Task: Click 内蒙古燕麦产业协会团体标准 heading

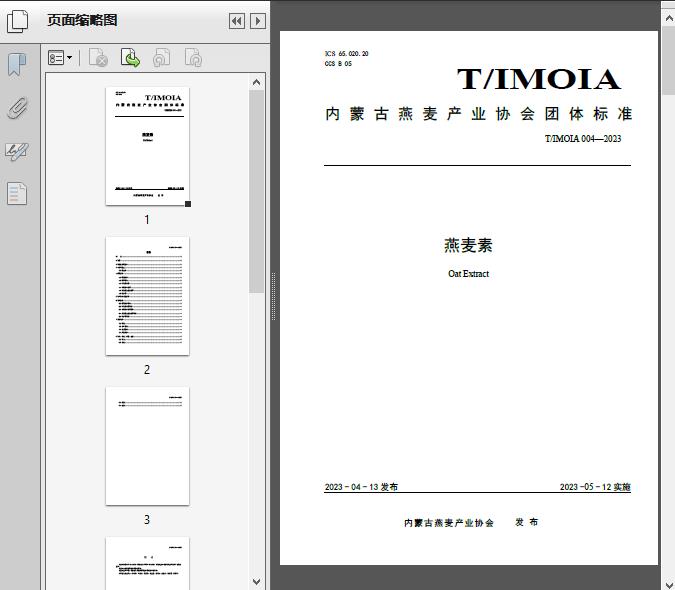Action: pyautogui.click(x=479, y=114)
